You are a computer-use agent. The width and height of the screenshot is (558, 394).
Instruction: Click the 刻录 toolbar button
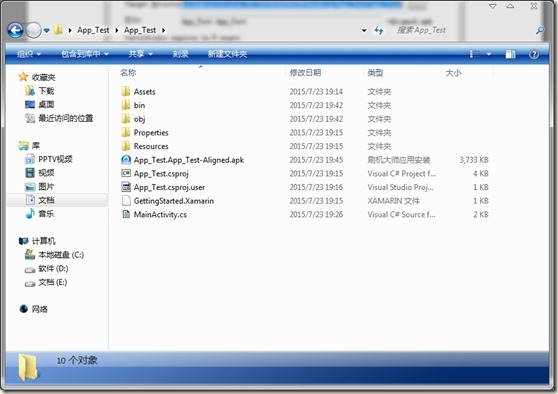(x=180, y=54)
